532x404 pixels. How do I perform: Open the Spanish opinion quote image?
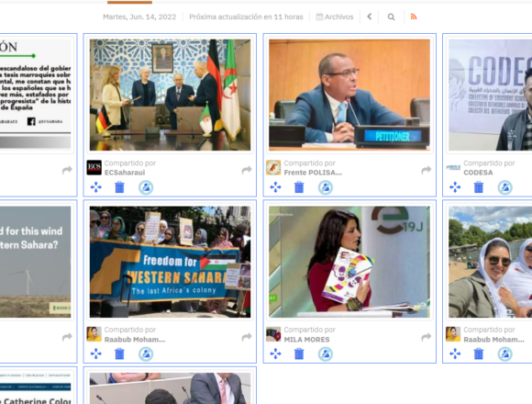pos(35,95)
